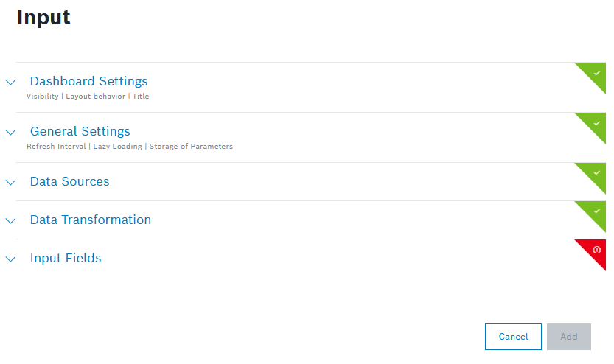Screen dimensions: 614x364
Task: Click the Input page heading
Action: [x=43, y=18]
